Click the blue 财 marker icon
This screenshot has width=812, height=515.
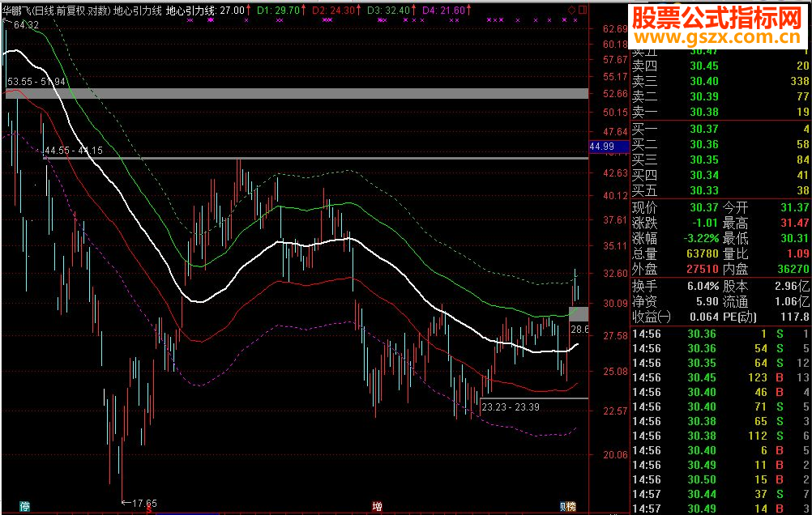point(563,506)
